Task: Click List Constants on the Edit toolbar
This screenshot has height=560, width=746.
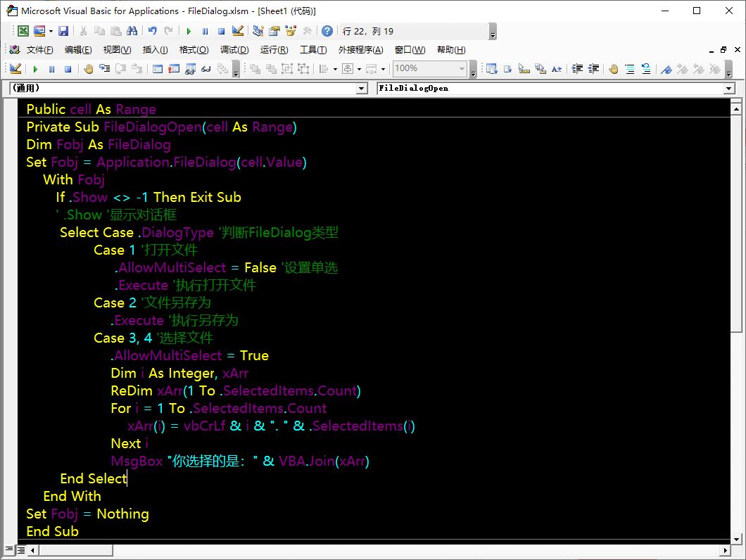Action: click(507, 69)
